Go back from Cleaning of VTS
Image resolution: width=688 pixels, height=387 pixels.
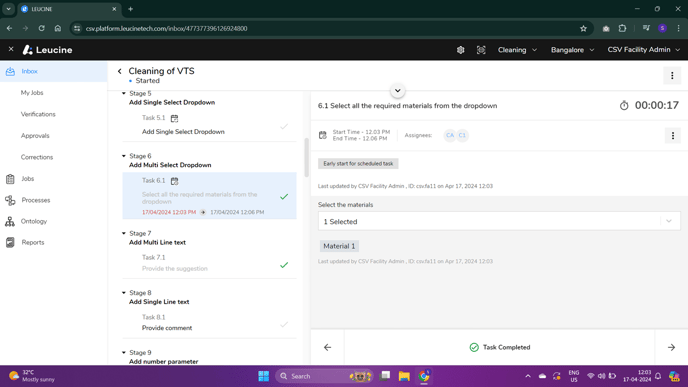click(x=120, y=71)
